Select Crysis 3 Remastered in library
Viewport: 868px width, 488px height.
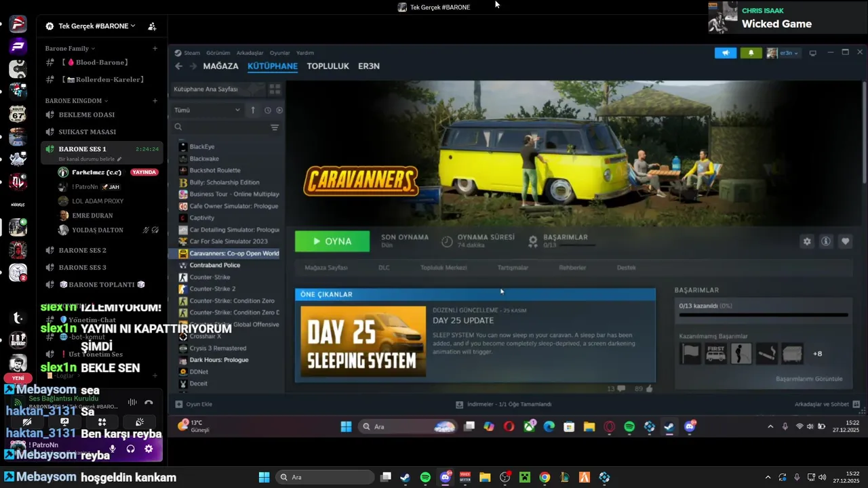tap(218, 348)
